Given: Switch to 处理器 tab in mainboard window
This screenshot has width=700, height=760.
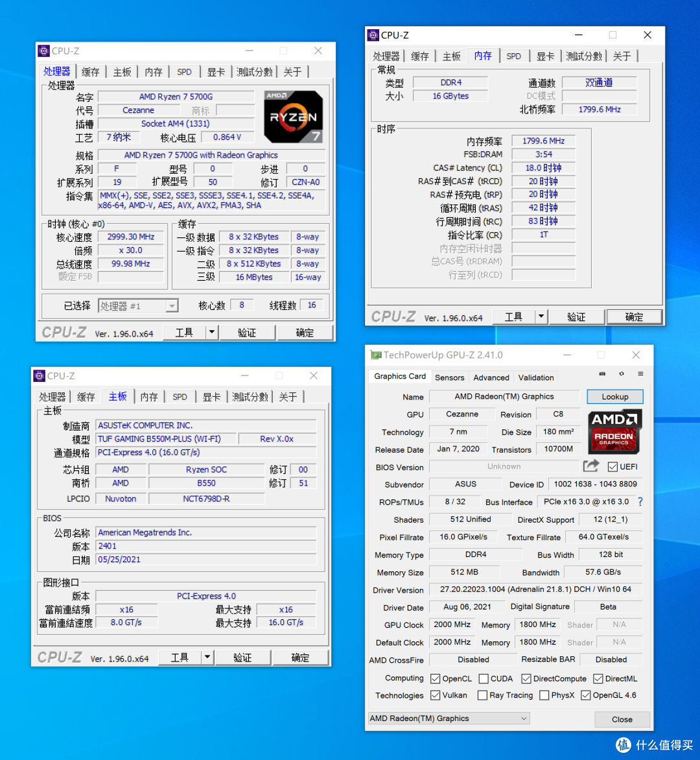Looking at the screenshot, I should pos(52,397).
